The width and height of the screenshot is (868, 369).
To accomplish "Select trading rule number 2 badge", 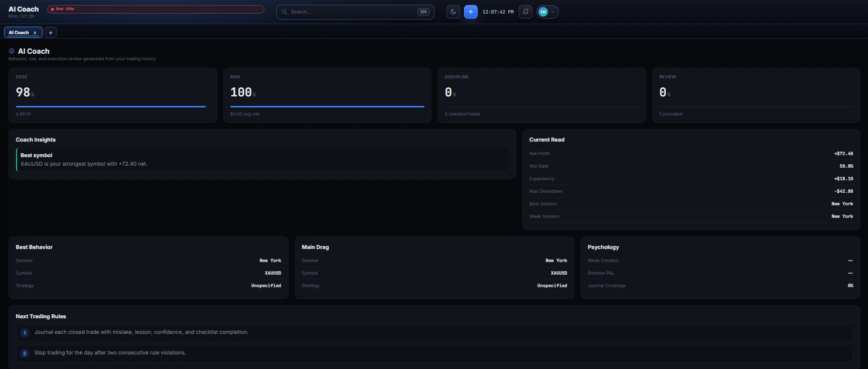I will click(x=25, y=353).
